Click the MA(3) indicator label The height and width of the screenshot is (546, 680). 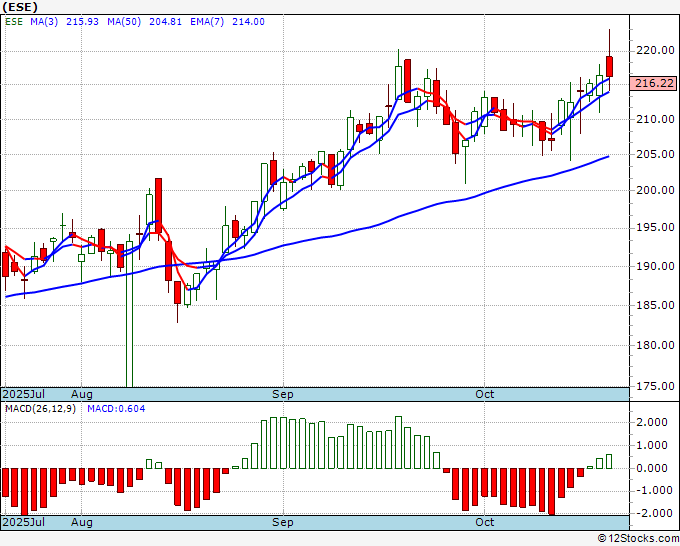pyautogui.click(x=44, y=22)
